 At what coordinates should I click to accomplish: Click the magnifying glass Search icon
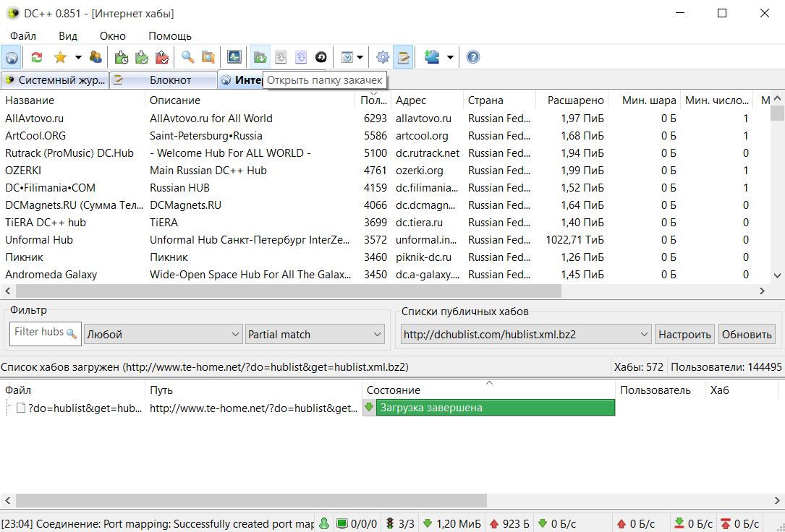(187, 58)
